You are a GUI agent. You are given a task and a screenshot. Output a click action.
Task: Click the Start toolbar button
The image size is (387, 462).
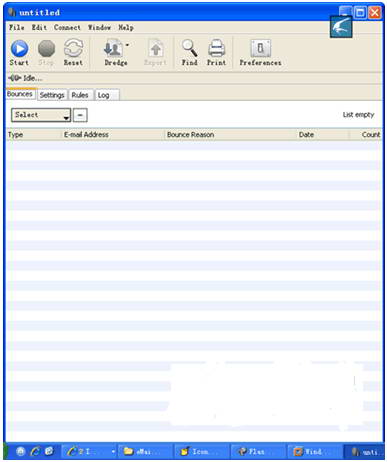(x=19, y=53)
